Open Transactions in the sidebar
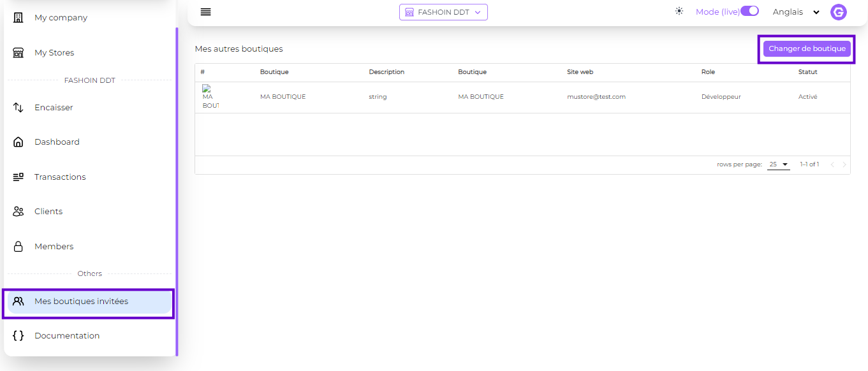868x371 pixels. click(60, 177)
